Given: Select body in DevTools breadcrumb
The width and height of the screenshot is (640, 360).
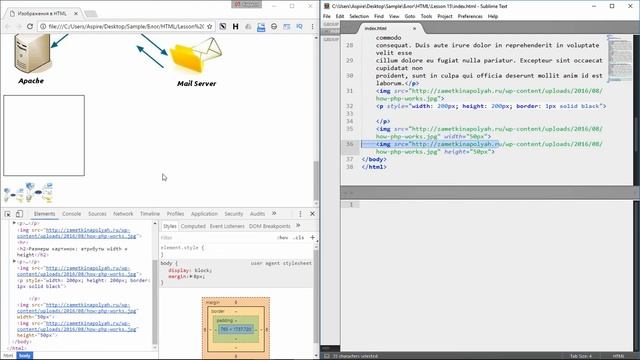Looking at the screenshot, I should (24, 356).
